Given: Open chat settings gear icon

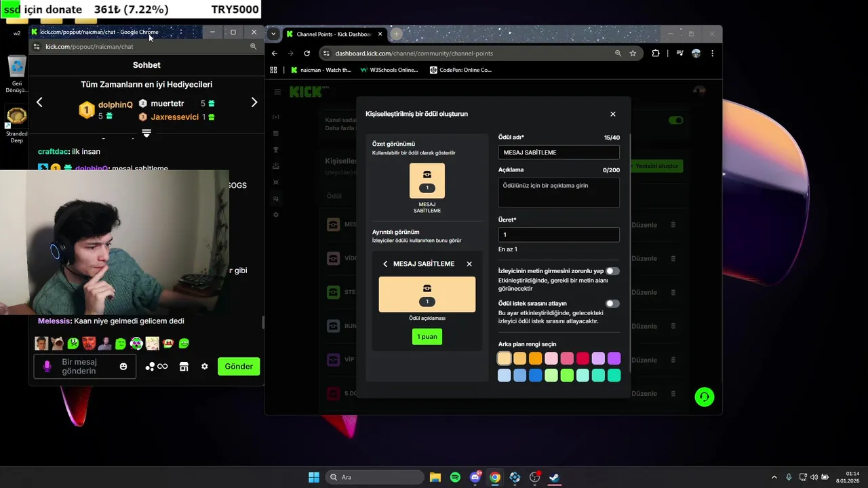Looking at the screenshot, I should 204,367.
